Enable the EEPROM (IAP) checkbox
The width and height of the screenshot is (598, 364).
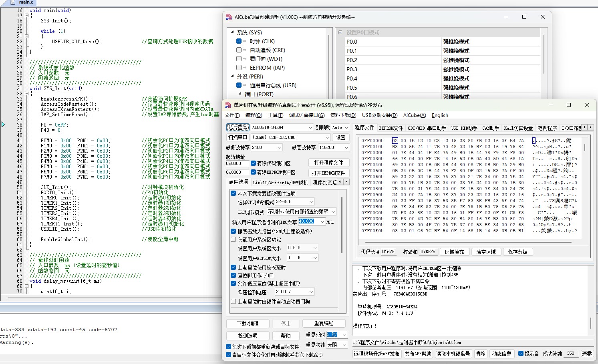coord(239,68)
